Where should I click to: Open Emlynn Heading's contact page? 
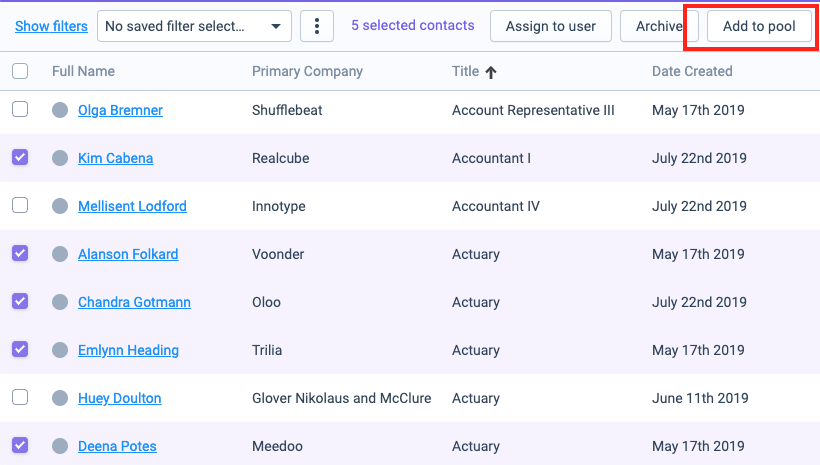point(128,350)
